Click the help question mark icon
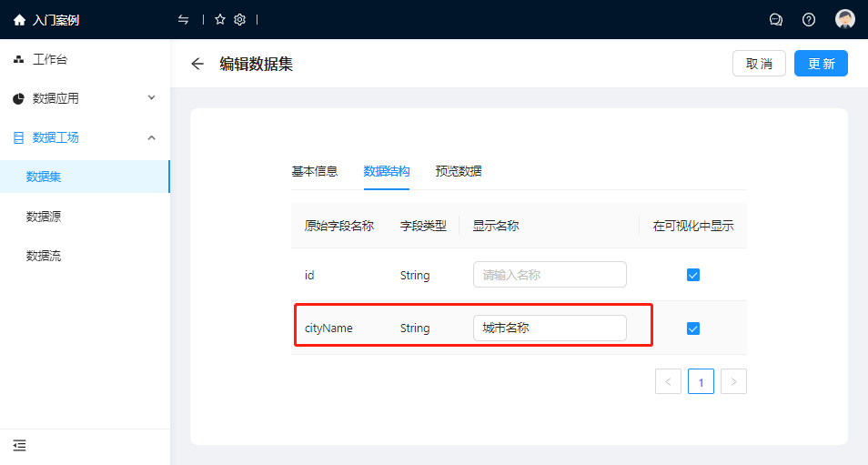Screen dimensions: 868x465 [809, 20]
